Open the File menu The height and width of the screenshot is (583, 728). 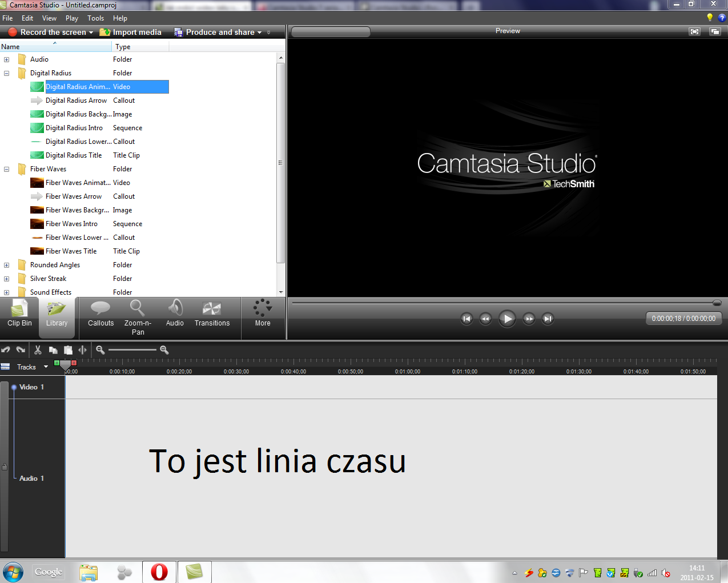click(x=7, y=18)
